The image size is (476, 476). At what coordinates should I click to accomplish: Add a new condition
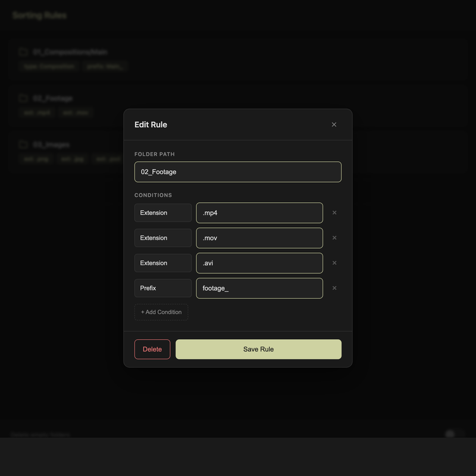(161, 312)
